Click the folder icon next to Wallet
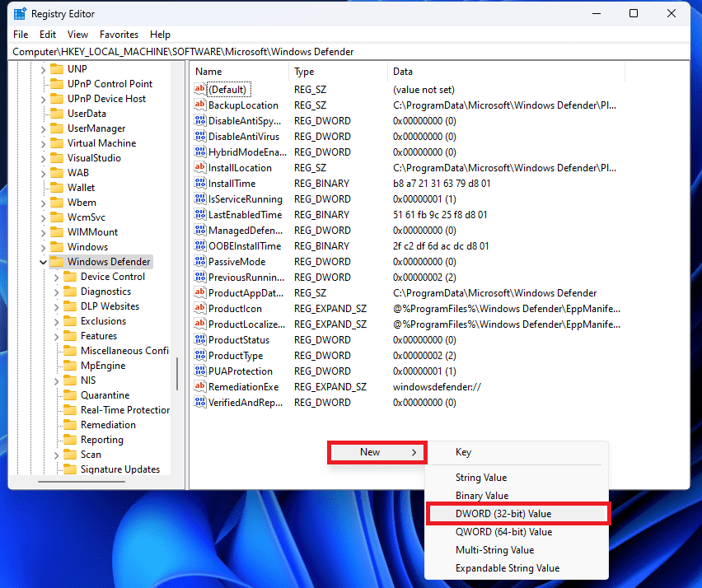 point(57,188)
